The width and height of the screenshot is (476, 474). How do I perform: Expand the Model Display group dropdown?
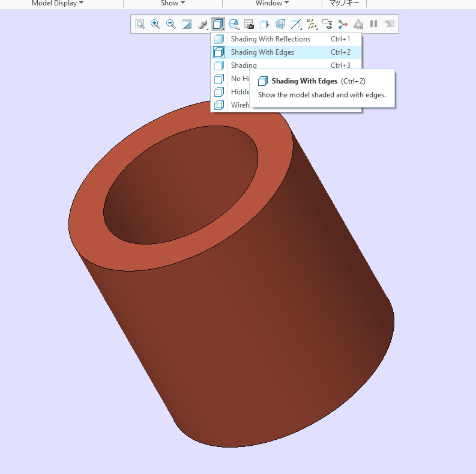[x=58, y=3]
